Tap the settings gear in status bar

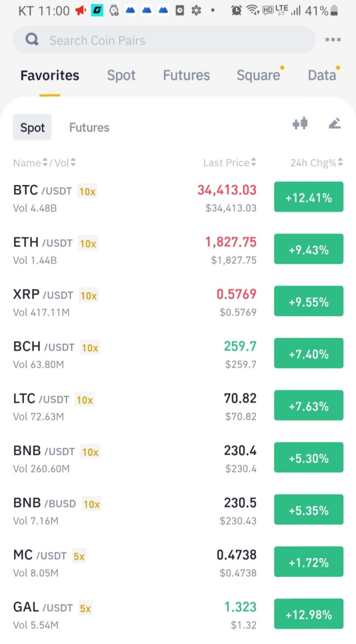click(x=196, y=10)
